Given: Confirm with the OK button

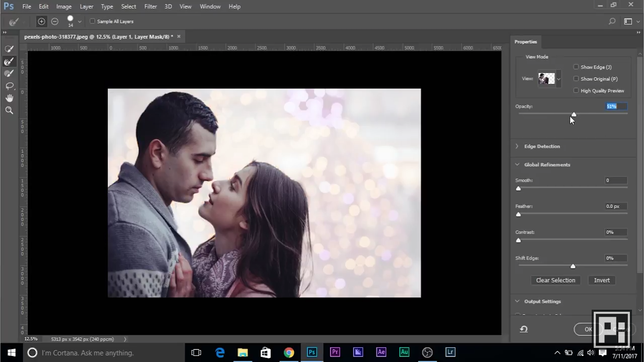Looking at the screenshot, I should point(587,329).
